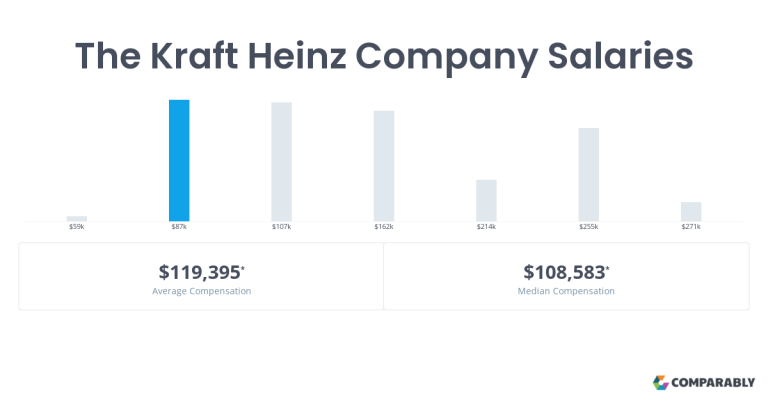Click the $107k salary bar
The height and width of the screenshot is (403, 768).
point(282,162)
